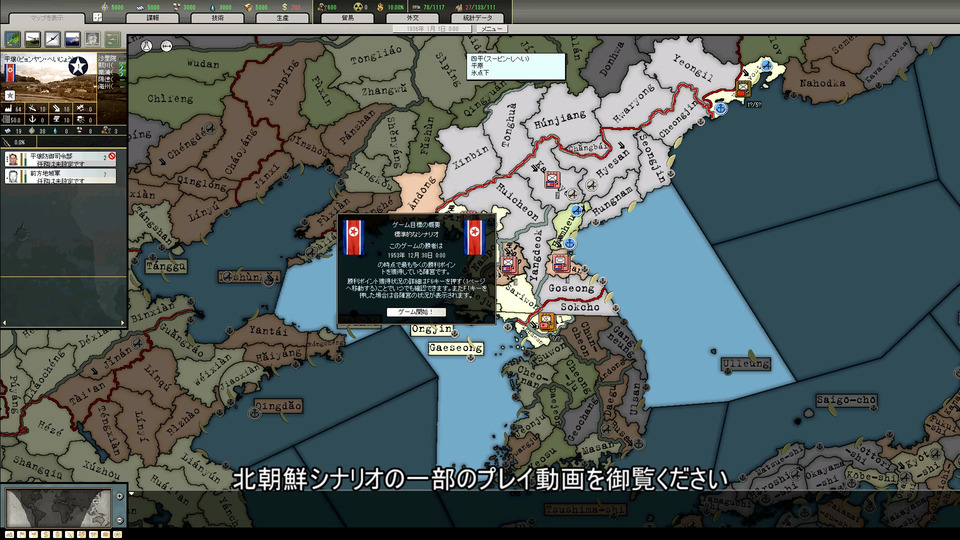
Task: Open the air units plane icon
Action: [x=53, y=39]
